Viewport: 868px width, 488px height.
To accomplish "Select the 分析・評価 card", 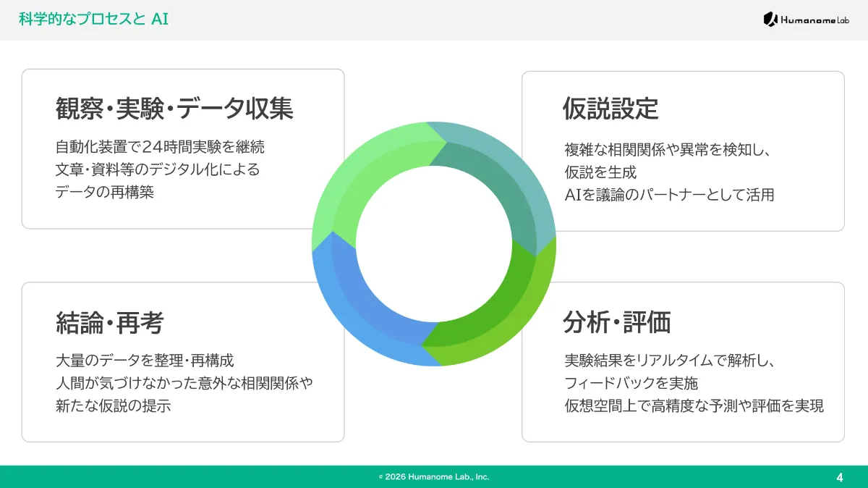I will [x=682, y=361].
